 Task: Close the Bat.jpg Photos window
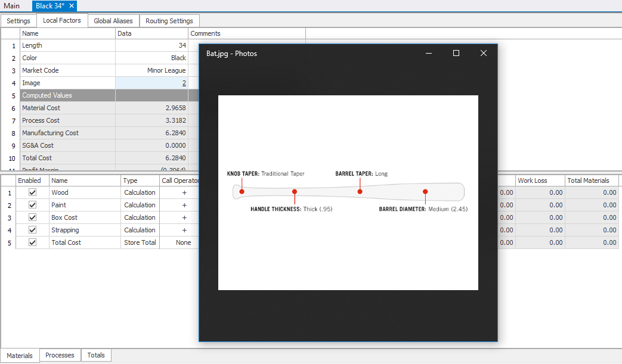click(x=484, y=53)
